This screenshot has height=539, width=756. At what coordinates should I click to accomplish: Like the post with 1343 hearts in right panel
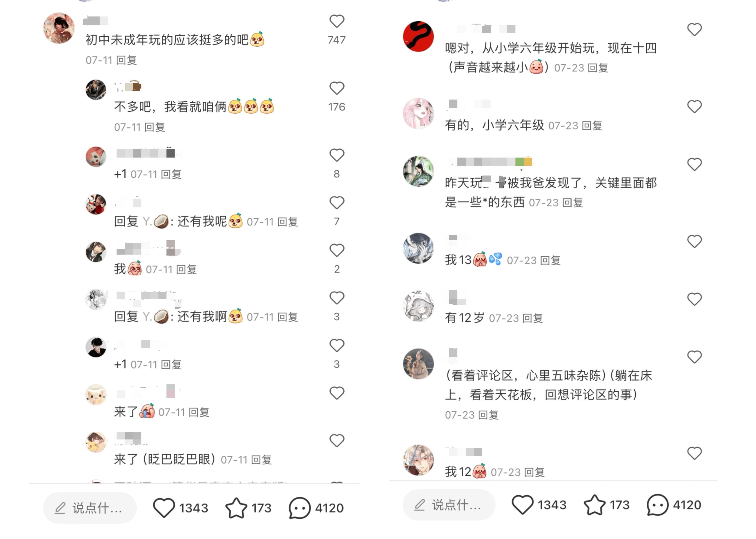pyautogui.click(x=522, y=505)
